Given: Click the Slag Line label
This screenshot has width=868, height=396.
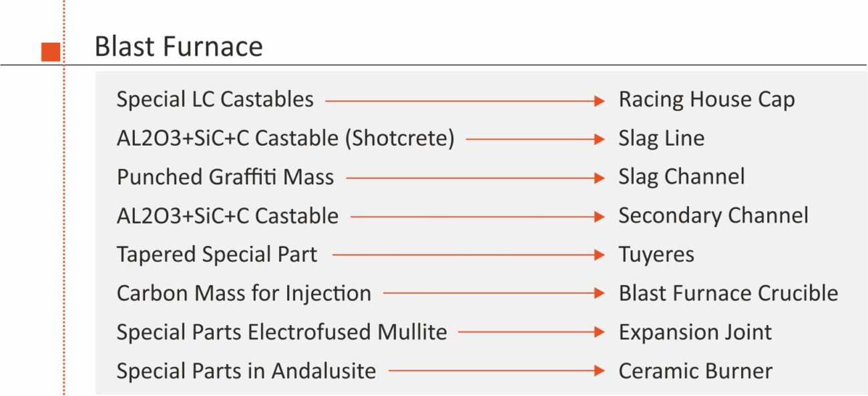Looking at the screenshot, I should tap(661, 138).
